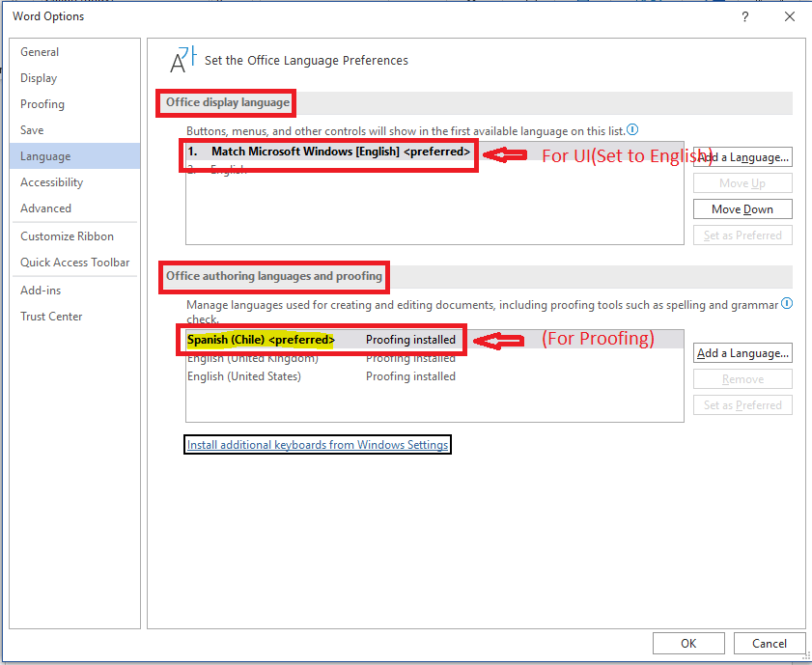Click the Move Up button
812x665 pixels.
[x=742, y=183]
